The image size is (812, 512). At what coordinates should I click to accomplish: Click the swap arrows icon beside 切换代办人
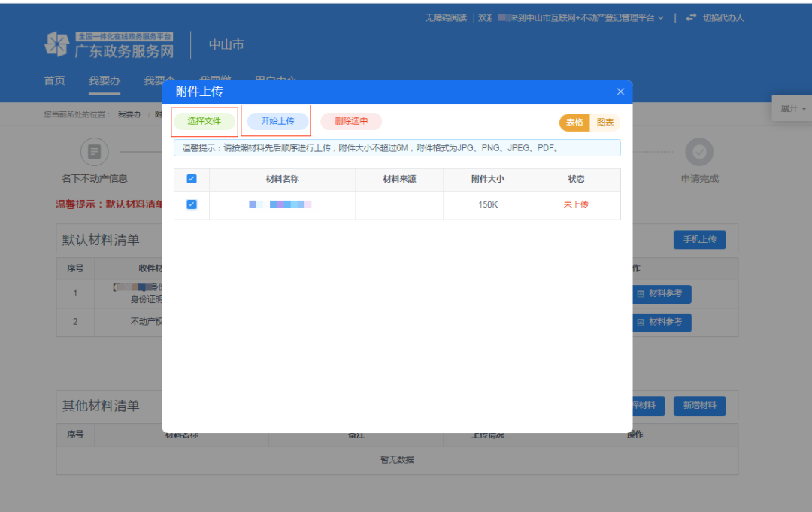pyautogui.click(x=691, y=17)
